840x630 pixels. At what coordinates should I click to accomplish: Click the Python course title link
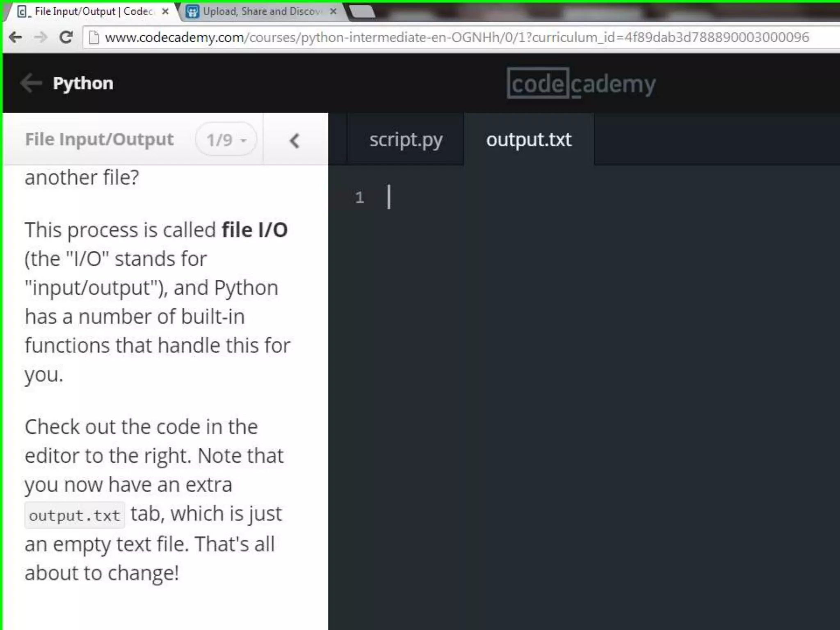click(83, 84)
